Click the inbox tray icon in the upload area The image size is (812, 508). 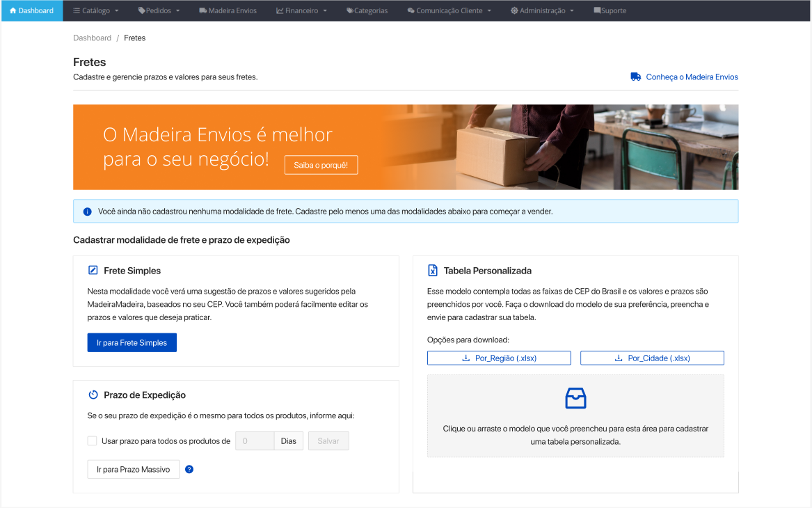[x=575, y=397]
